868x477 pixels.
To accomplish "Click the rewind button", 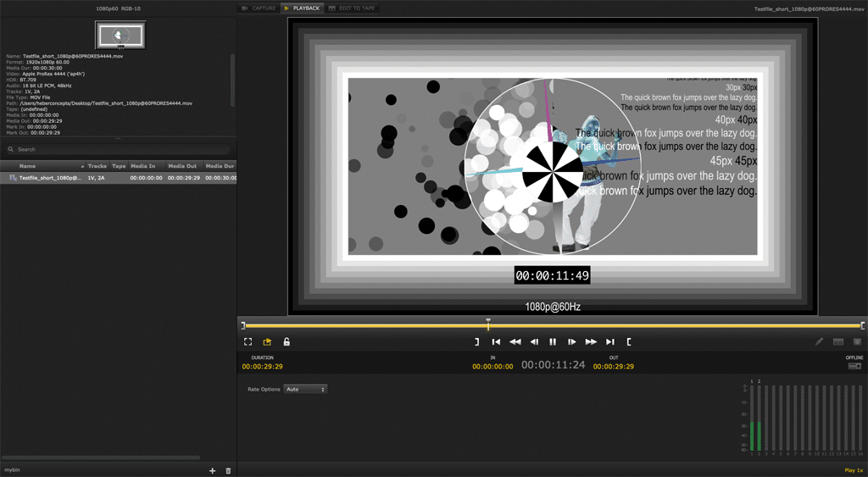I will [x=515, y=341].
